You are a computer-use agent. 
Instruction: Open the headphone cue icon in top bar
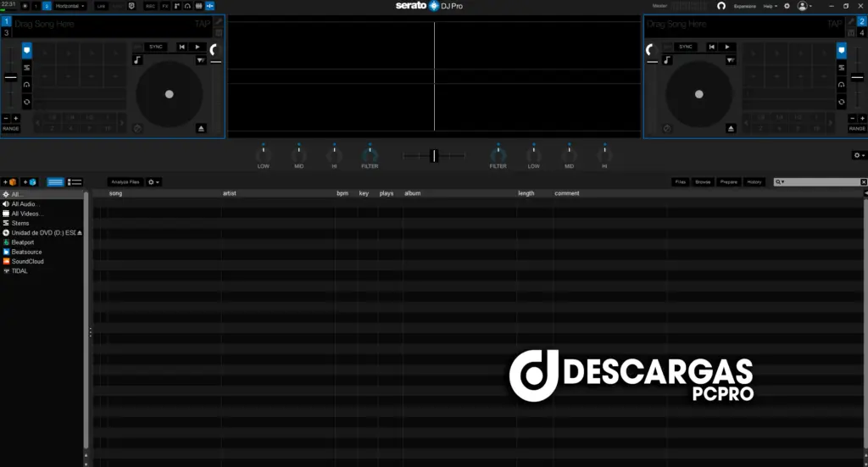click(721, 6)
